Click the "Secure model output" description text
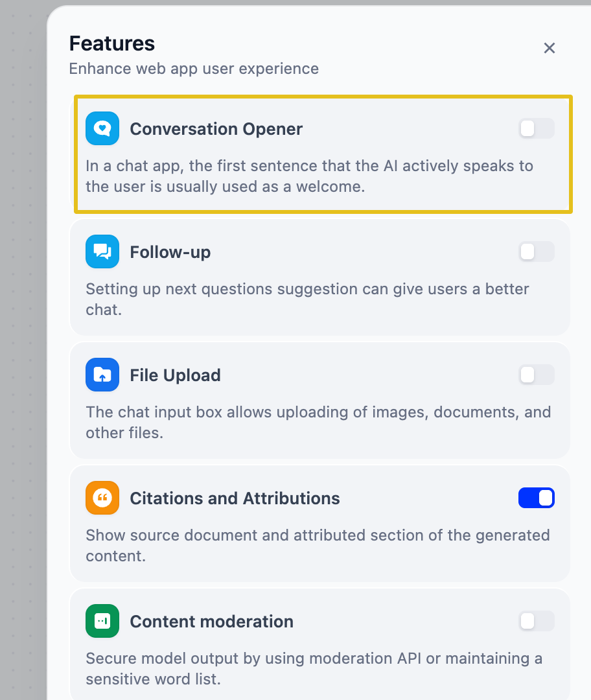The width and height of the screenshot is (591, 700). (x=314, y=669)
